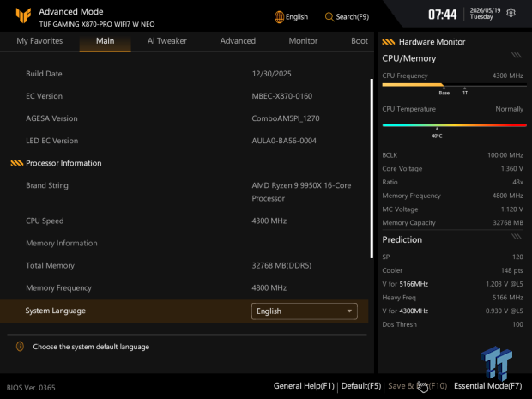Click the EC Version label
Screen dimensions: 532x399
click(44, 96)
